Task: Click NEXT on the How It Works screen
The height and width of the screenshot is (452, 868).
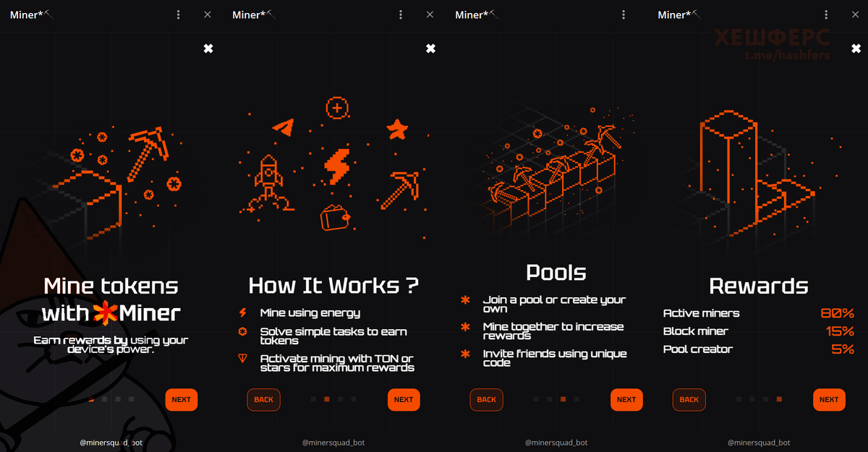Action: 404,399
